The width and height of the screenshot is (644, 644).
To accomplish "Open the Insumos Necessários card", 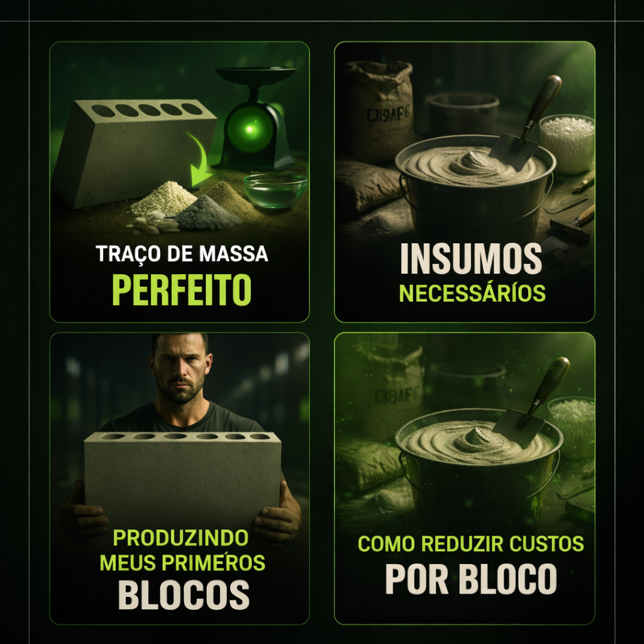I will [465, 182].
